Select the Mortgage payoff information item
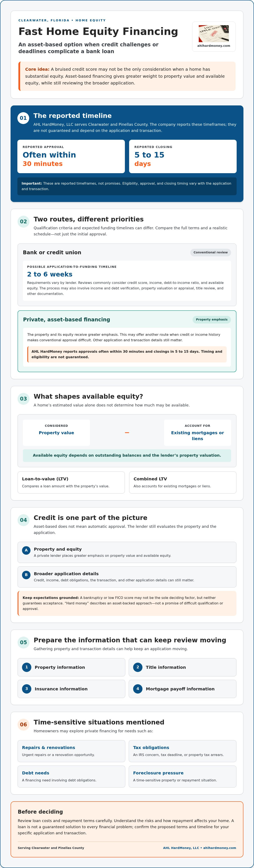The image size is (254, 868). tap(183, 689)
